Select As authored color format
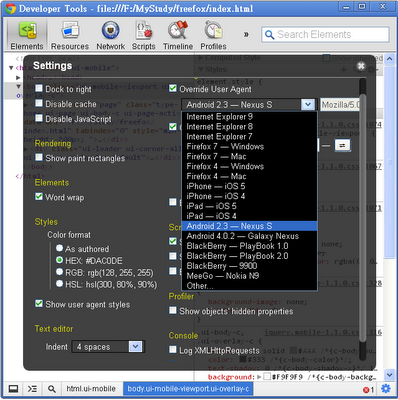This screenshot has width=398, height=400. click(x=59, y=248)
